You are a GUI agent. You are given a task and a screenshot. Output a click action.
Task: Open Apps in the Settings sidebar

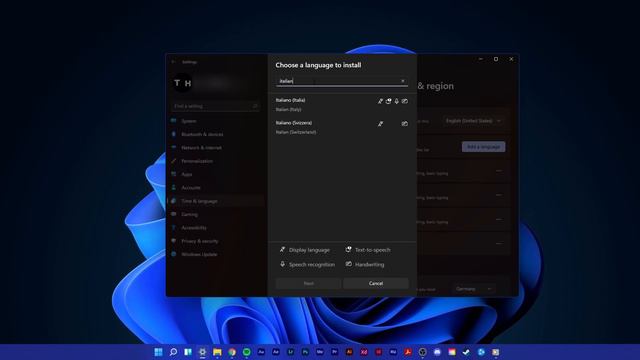pos(216,174)
